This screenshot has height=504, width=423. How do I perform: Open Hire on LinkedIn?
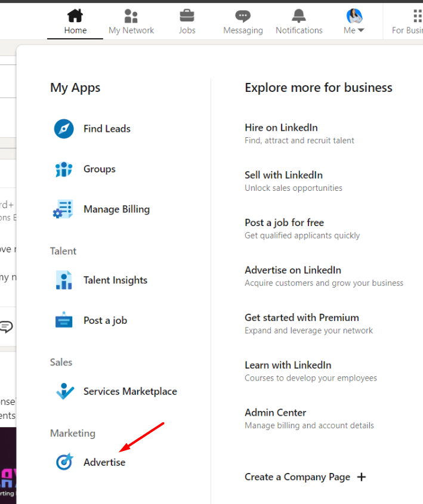click(281, 128)
